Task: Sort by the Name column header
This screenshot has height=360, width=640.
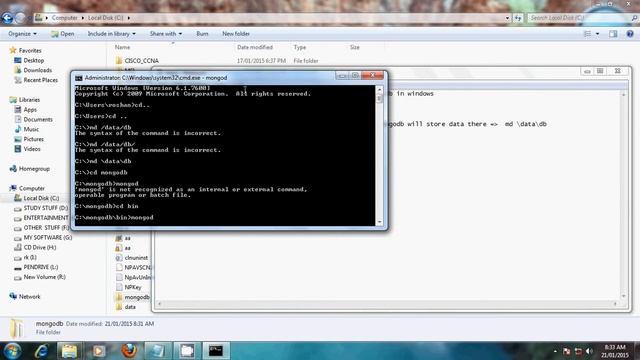Action: pyautogui.click(x=122, y=47)
